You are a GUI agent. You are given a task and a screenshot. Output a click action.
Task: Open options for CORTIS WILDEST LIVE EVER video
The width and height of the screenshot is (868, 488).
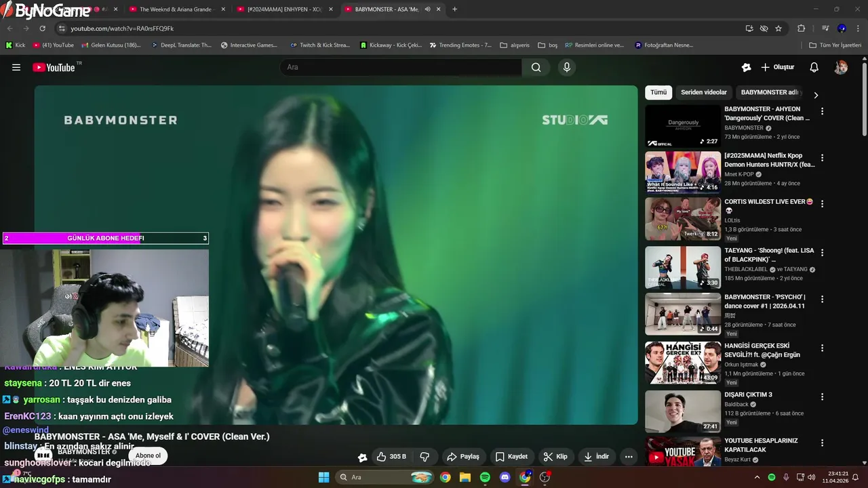click(822, 203)
